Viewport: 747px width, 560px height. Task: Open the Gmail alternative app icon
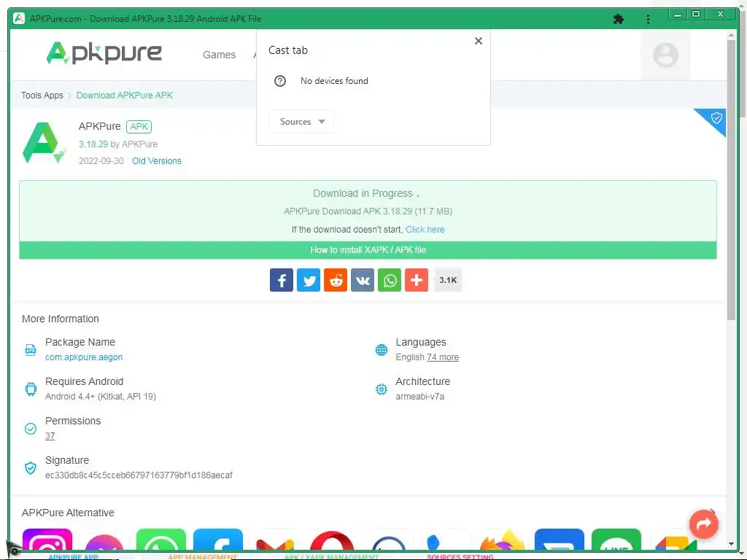[x=275, y=545]
